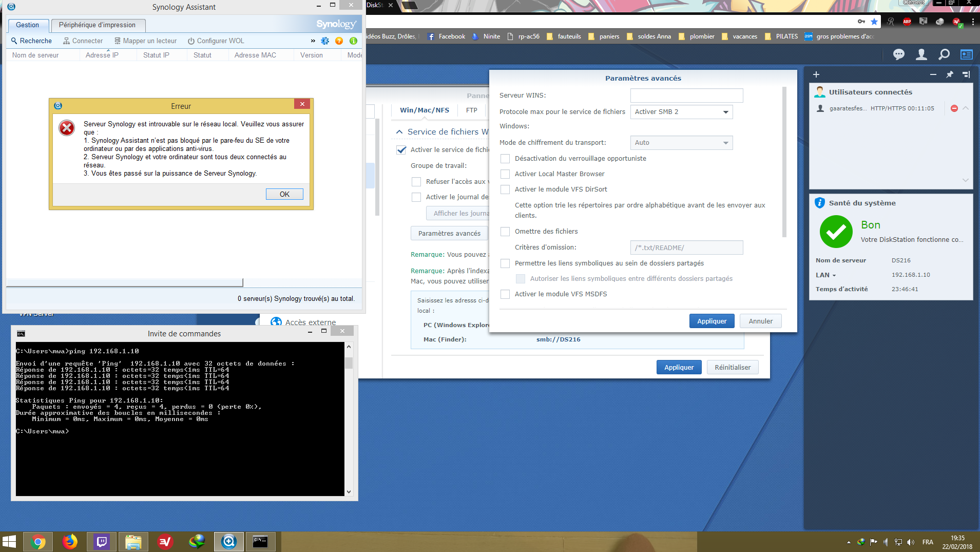Image resolution: width=980 pixels, height=552 pixels.
Task: Toggle Désactivation du verrouillage opportuniste checkbox
Action: [x=505, y=159]
